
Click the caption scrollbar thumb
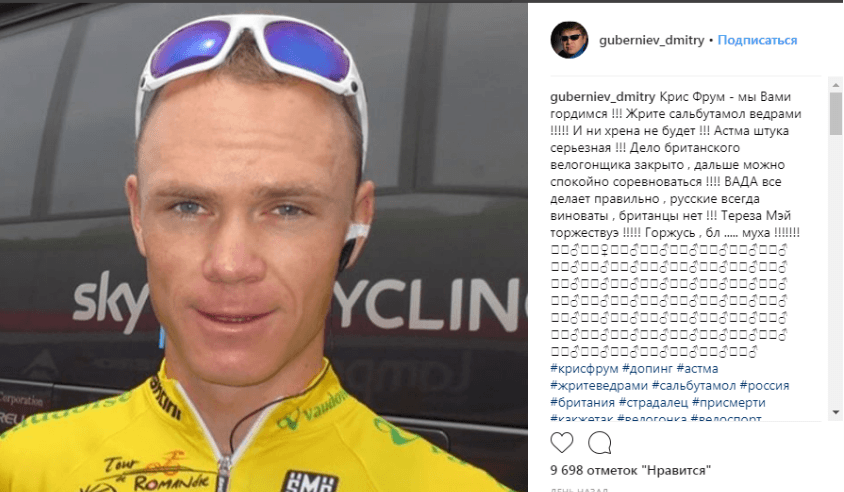[x=836, y=114]
